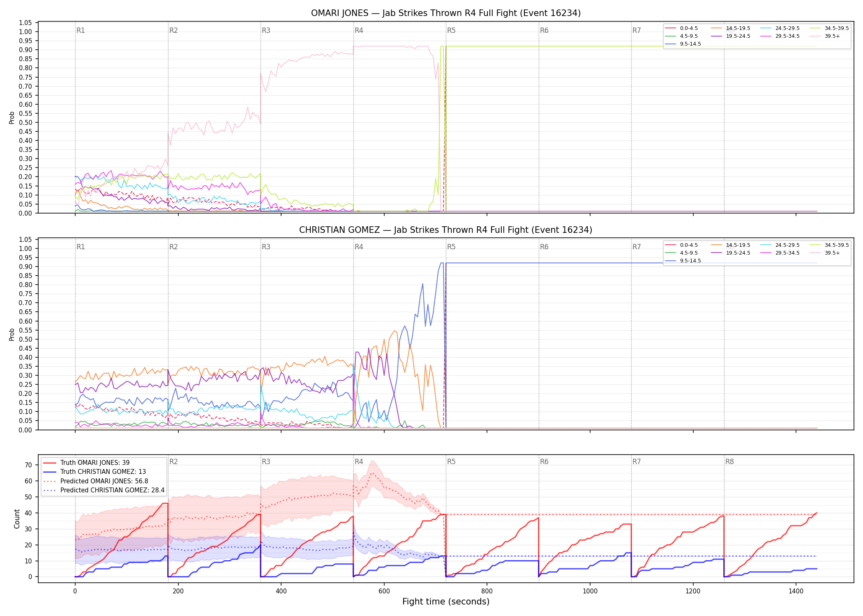Image resolution: width=863 pixels, height=616 pixels.
Task: Click the R6 round marker in Omari Jones chart
Action: [x=544, y=30]
